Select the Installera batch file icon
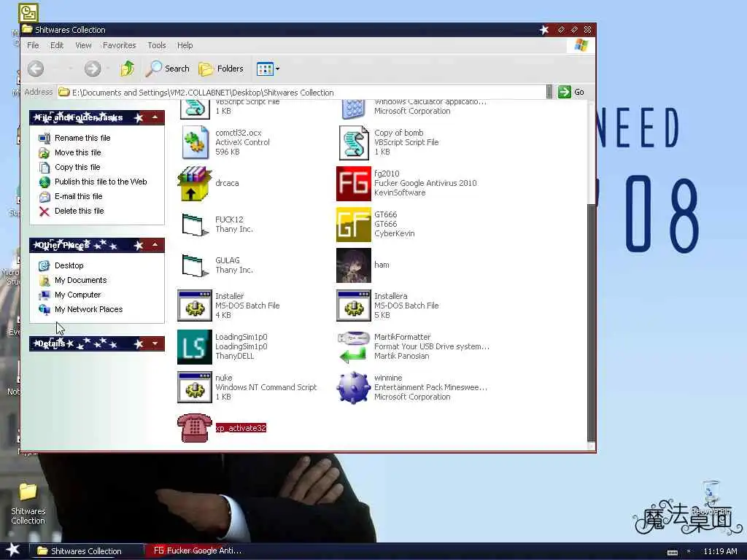 pos(354,306)
